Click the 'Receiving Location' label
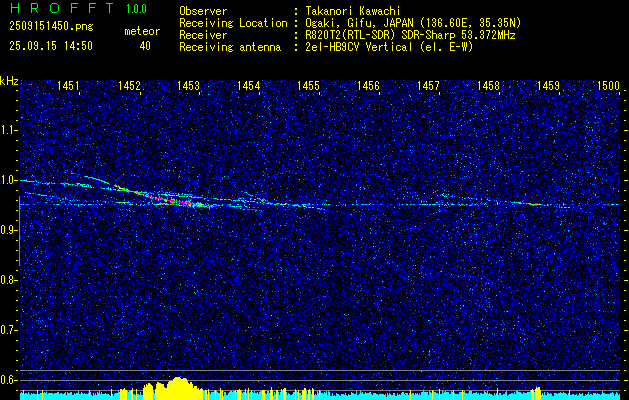Image resolution: width=629 pixels, height=400 pixels. pyautogui.click(x=233, y=23)
